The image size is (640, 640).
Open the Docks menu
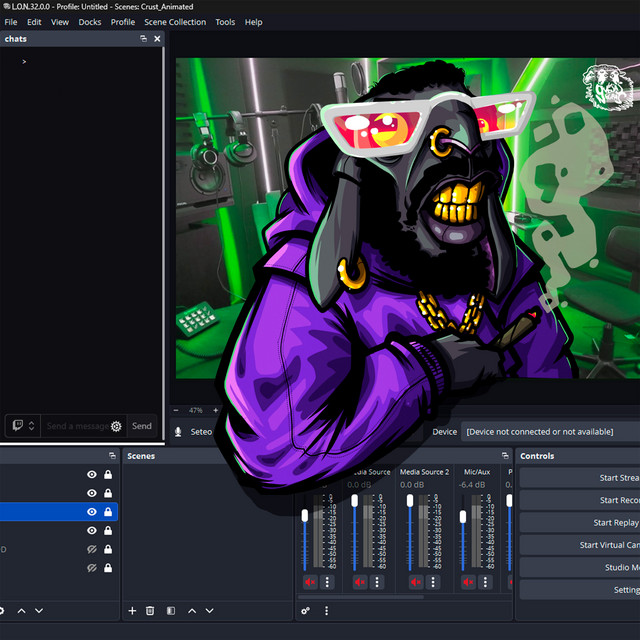[x=89, y=22]
